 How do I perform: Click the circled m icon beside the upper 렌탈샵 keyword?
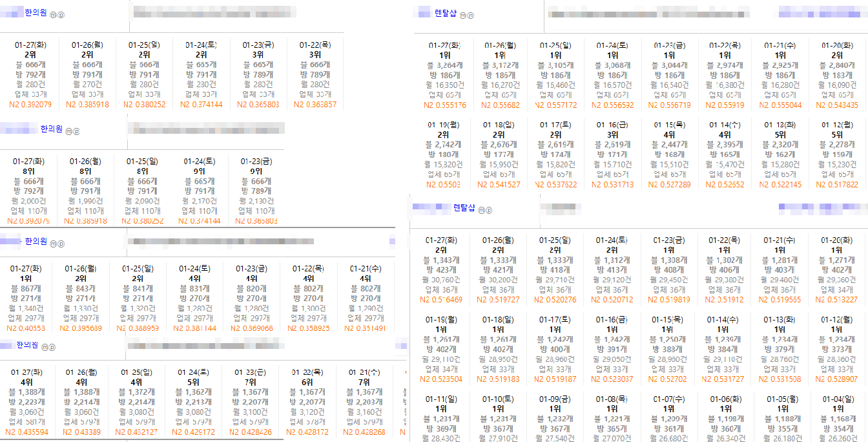462,14
